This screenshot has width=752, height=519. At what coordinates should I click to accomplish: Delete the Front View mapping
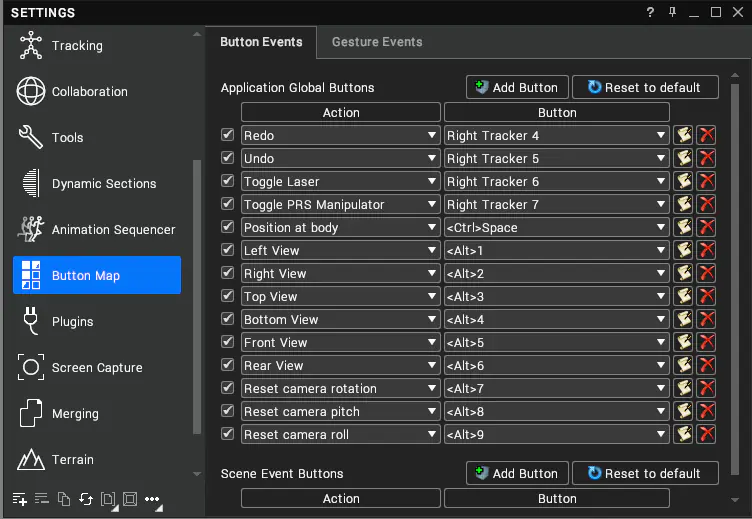coord(706,342)
